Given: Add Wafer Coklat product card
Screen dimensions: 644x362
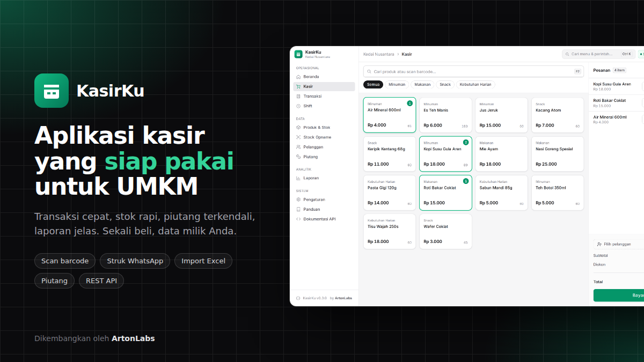Looking at the screenshot, I should (x=445, y=231).
